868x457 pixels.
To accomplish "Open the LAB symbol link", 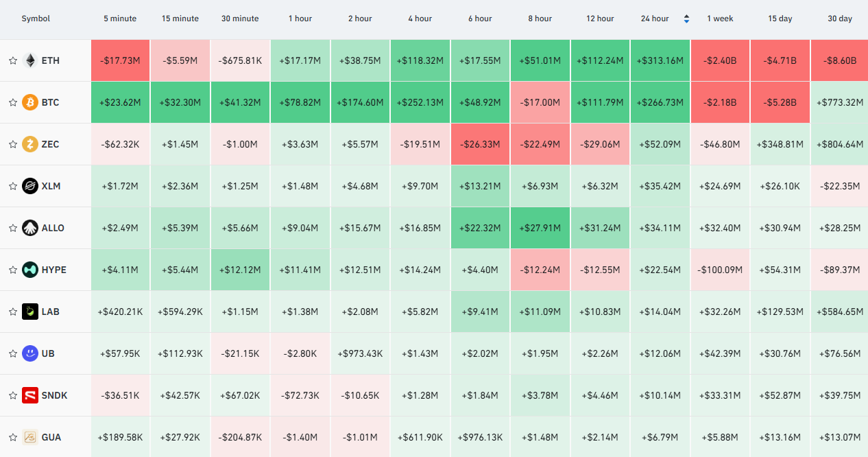I will (50, 312).
